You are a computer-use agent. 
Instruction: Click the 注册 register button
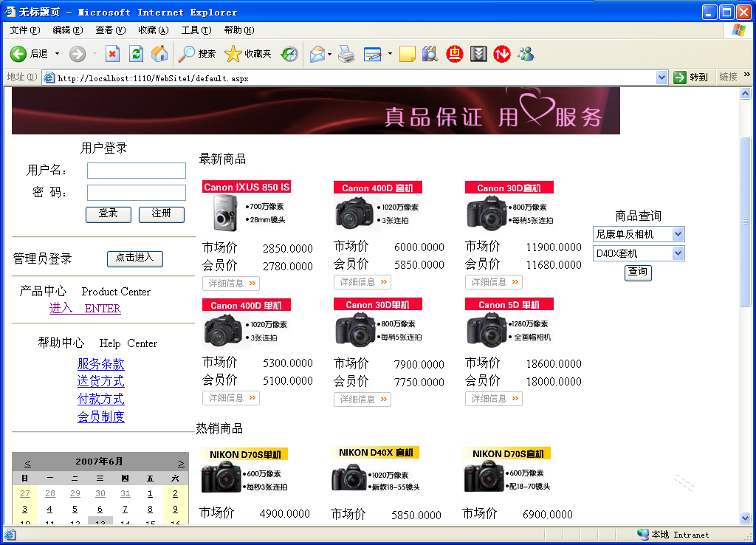click(162, 214)
